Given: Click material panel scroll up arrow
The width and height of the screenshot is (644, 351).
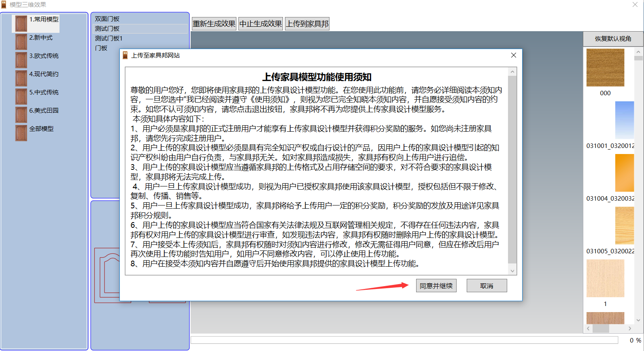Looking at the screenshot, I should point(638,52).
